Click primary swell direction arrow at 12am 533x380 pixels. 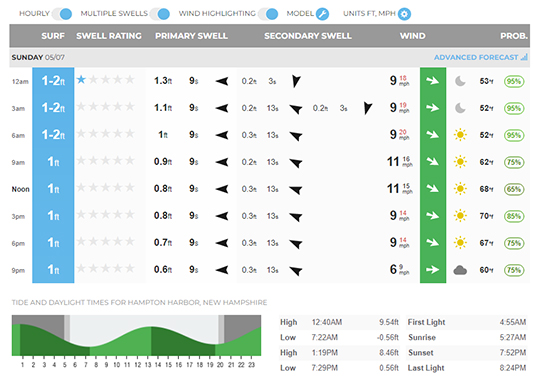pos(222,81)
